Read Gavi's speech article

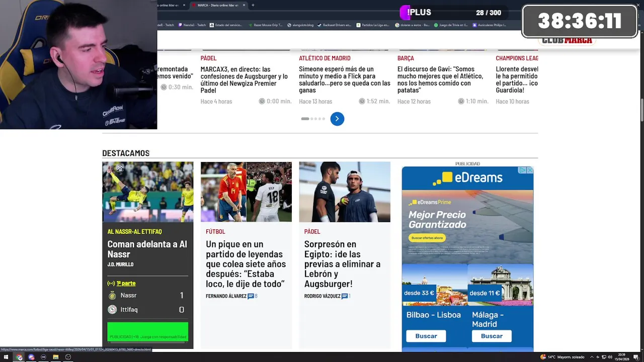[x=440, y=79]
